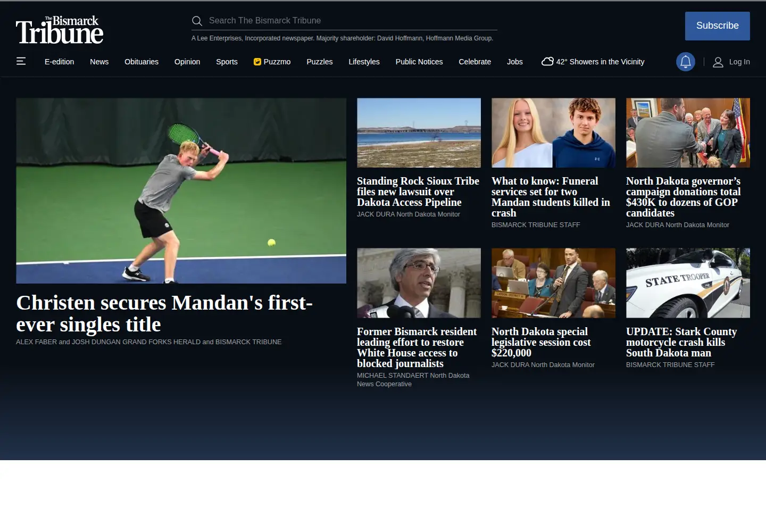The width and height of the screenshot is (766, 532).
Task: Click the user profile icon
Action: click(718, 62)
